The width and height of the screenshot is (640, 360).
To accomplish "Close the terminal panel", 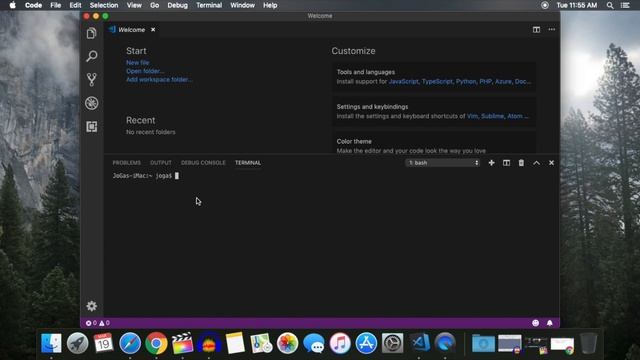I will tap(551, 163).
